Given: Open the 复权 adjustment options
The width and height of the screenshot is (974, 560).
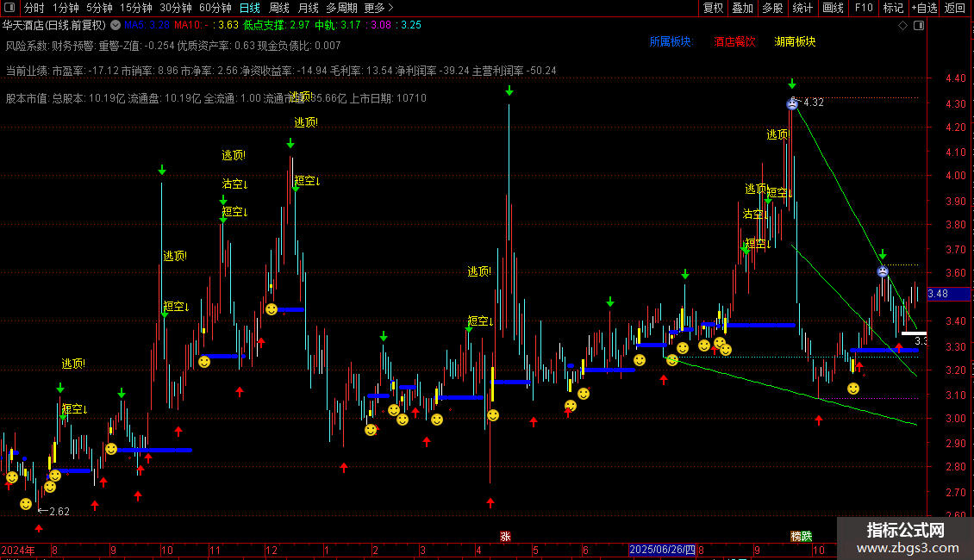Looking at the screenshot, I should 713,8.
